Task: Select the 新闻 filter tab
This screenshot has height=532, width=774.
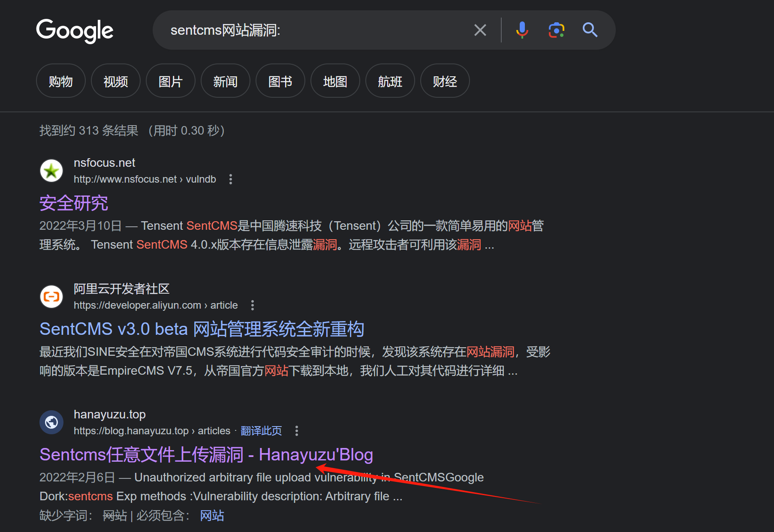Action: point(226,81)
